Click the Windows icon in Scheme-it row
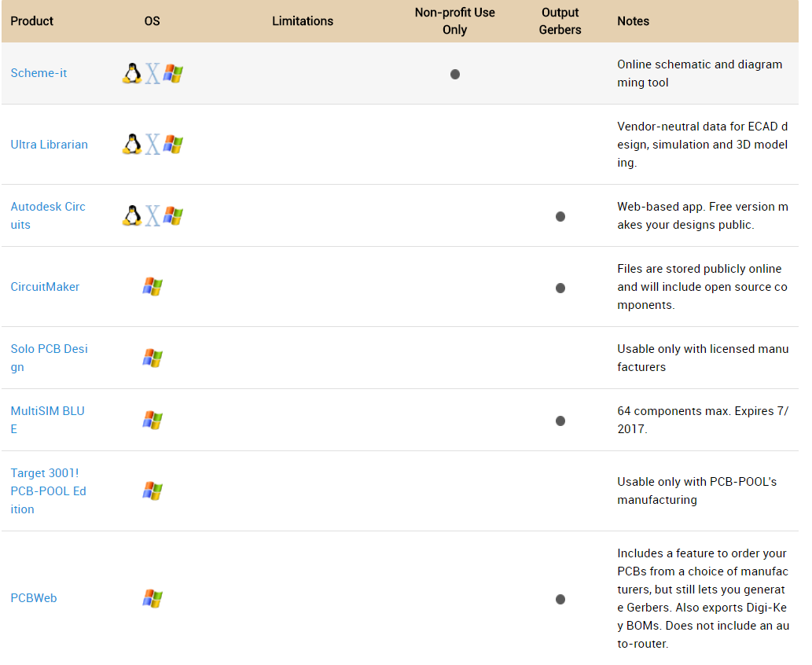This screenshot has height=665, width=812. (x=173, y=74)
